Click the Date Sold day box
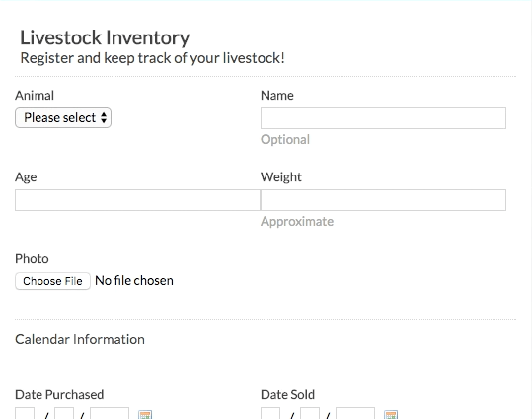The image size is (532, 419). pyautogui.click(x=310, y=413)
